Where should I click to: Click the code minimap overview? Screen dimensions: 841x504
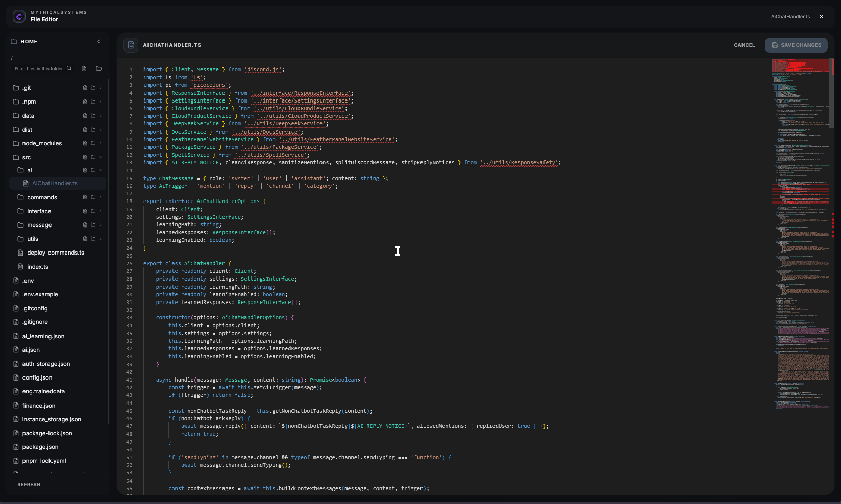[x=800, y=235]
